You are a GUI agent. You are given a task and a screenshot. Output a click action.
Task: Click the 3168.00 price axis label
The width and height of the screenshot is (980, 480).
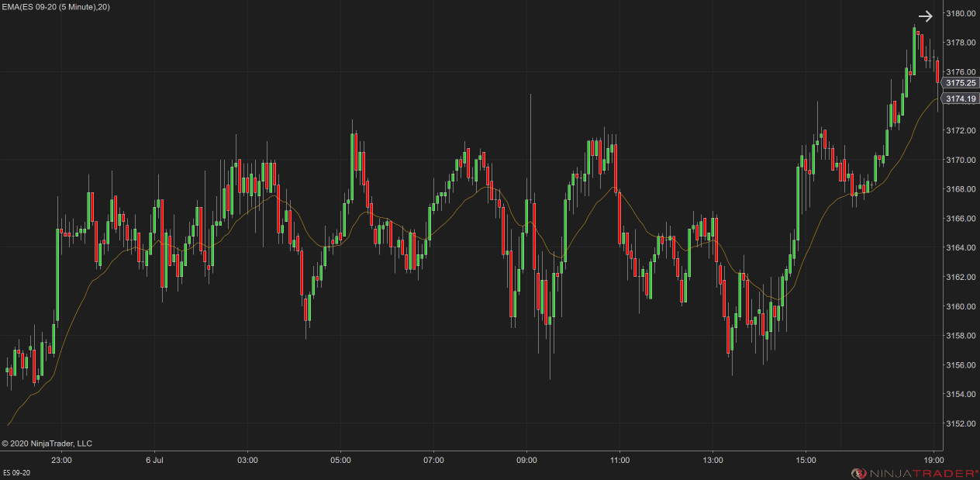coord(961,189)
